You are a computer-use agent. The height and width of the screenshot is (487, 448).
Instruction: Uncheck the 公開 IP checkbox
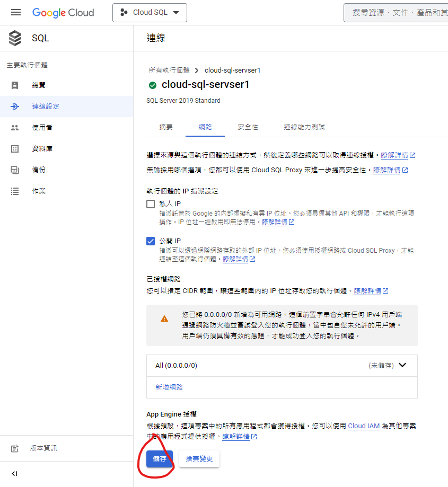coord(151,241)
